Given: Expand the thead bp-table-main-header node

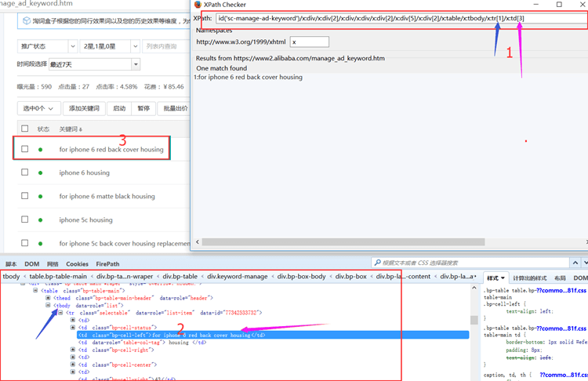Looking at the screenshot, I should click(x=48, y=298).
